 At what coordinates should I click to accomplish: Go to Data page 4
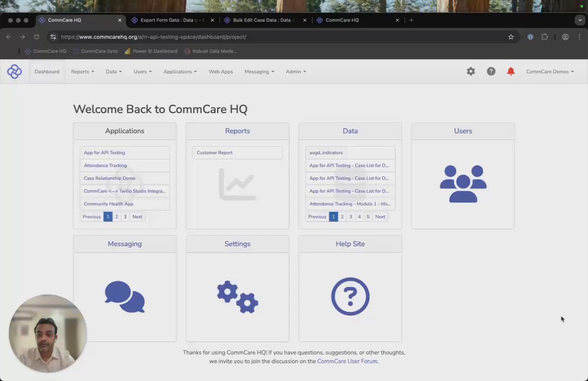tap(359, 217)
